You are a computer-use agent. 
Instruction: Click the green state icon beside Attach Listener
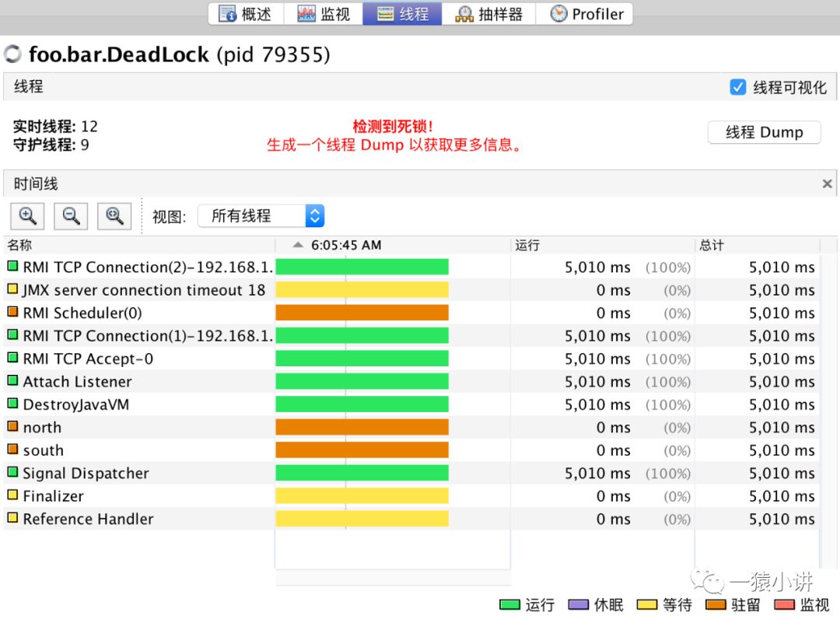(13, 381)
